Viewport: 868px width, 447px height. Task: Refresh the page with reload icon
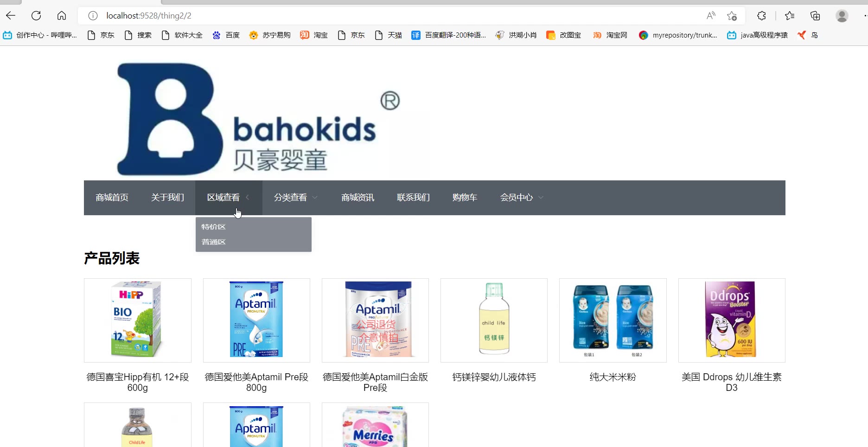click(36, 16)
